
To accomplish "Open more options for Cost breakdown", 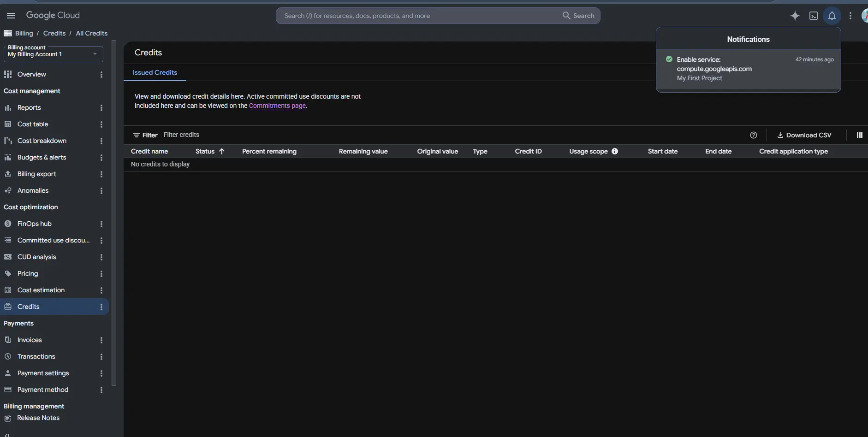I will [101, 141].
